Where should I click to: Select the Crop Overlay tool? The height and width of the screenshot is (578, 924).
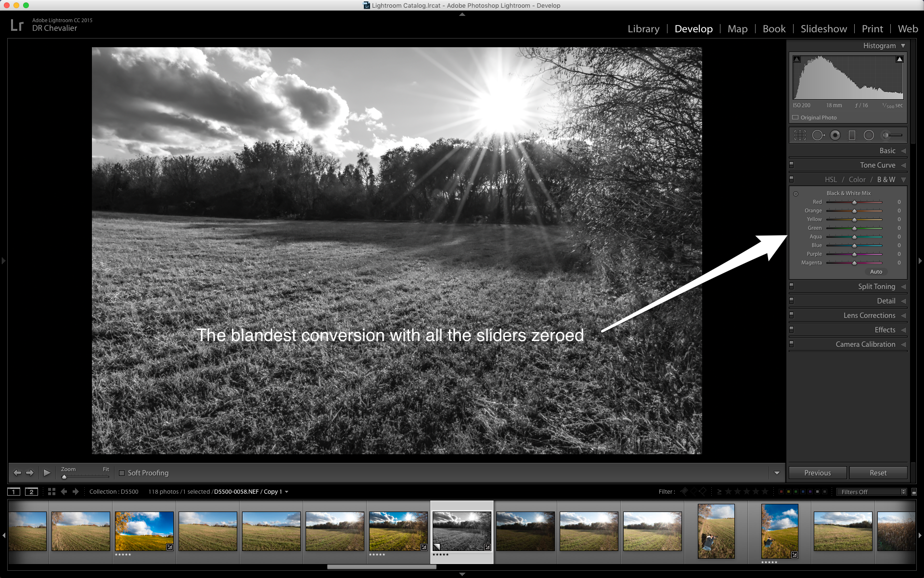pyautogui.click(x=800, y=135)
